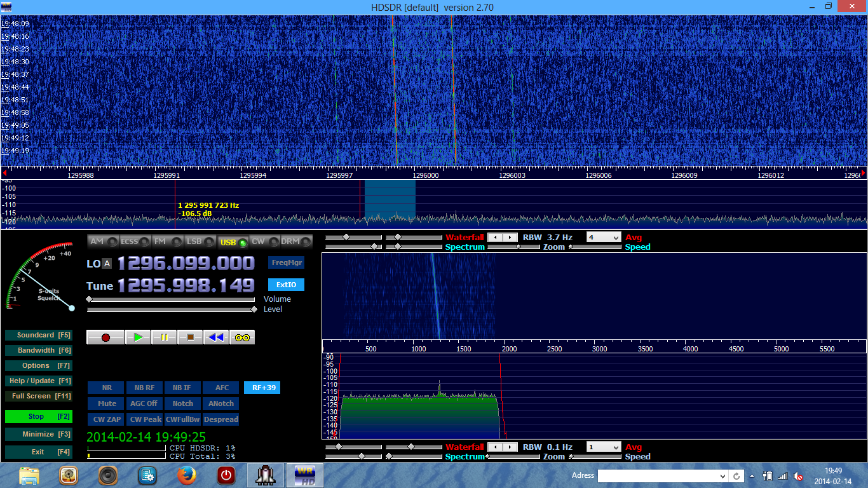
Task: Open the speaker app on the taskbar
Action: (x=108, y=475)
